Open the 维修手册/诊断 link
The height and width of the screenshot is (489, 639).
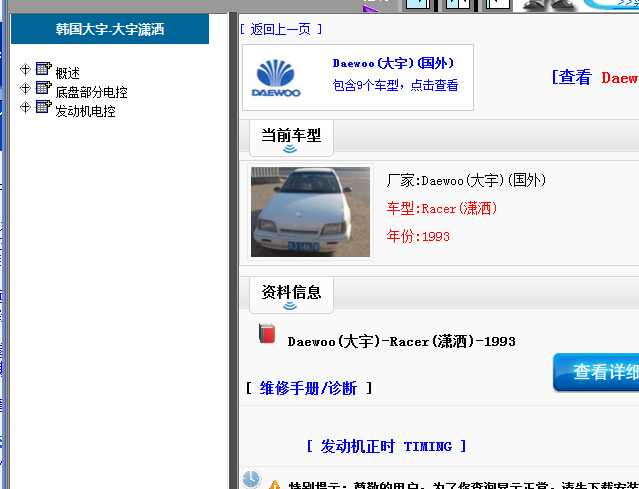308,388
